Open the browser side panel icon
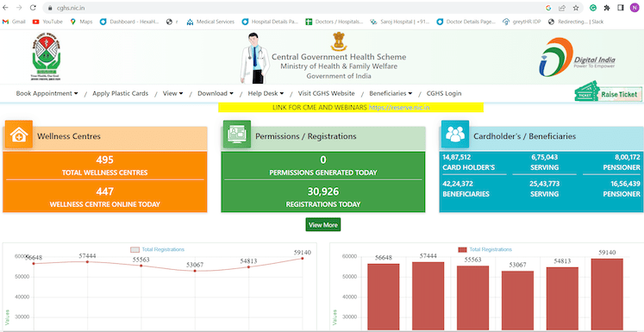This screenshot has width=644, height=332. click(621, 8)
